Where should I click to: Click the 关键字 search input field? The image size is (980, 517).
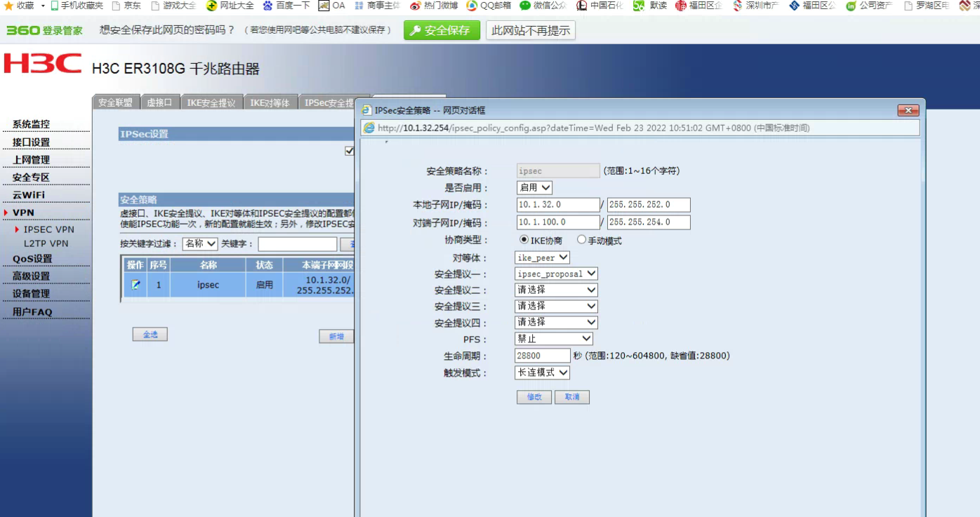click(x=298, y=244)
